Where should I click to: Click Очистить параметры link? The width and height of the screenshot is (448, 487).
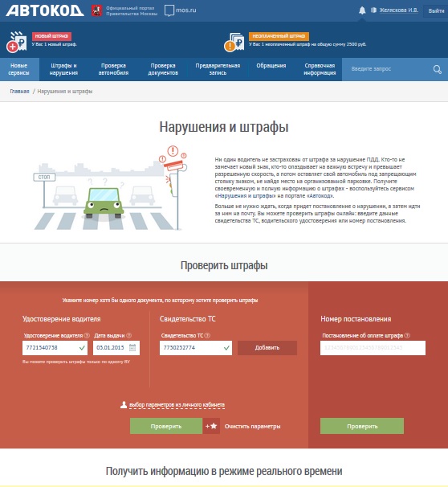[x=252, y=427]
